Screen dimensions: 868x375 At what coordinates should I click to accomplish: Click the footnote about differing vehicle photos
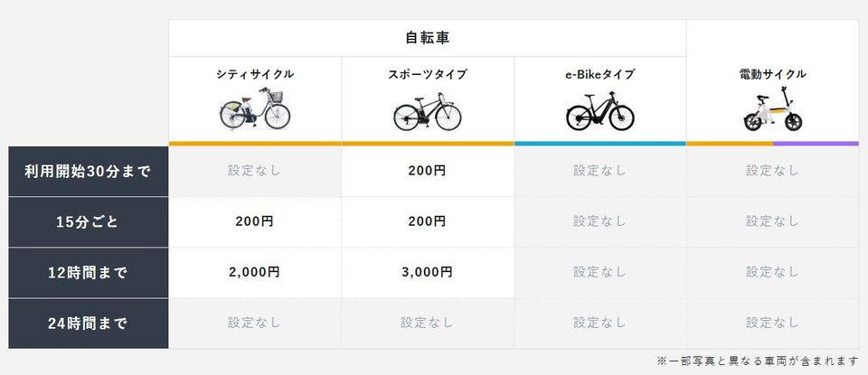757,361
